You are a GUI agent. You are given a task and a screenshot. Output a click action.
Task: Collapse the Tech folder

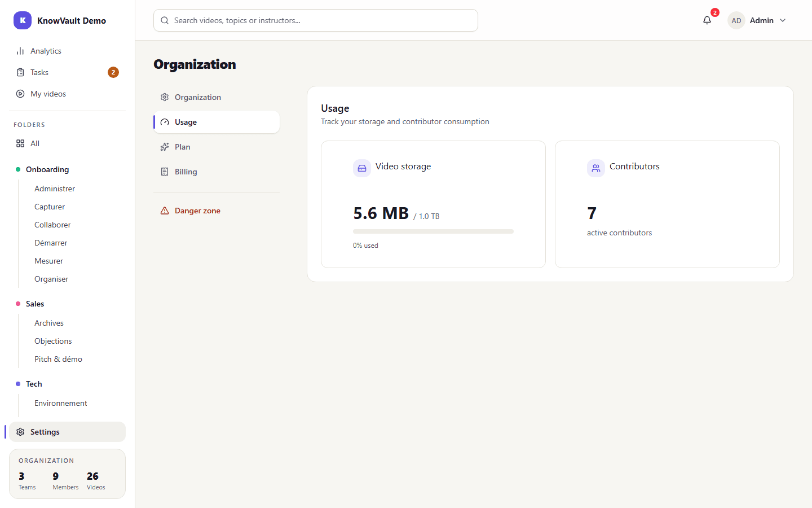click(x=34, y=384)
